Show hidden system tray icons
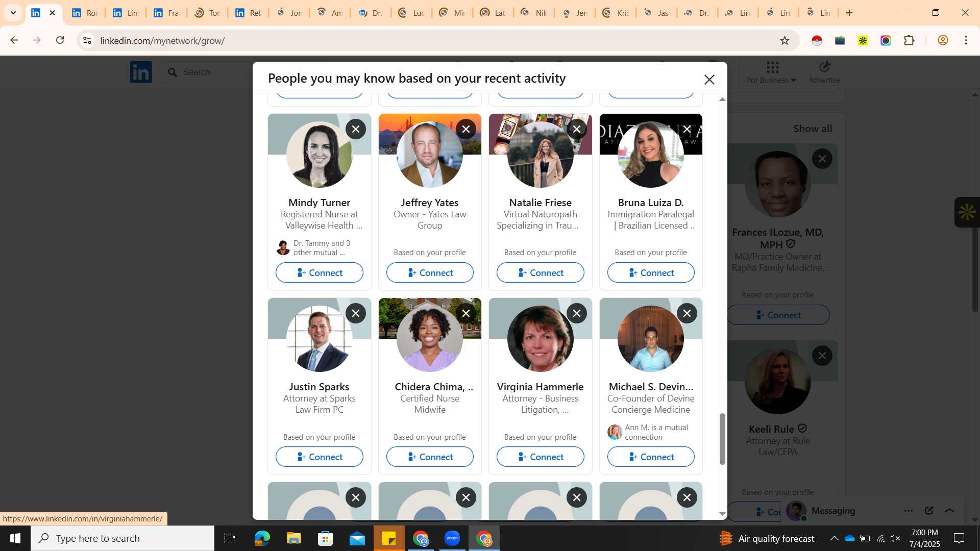The image size is (980, 551). coord(834,538)
